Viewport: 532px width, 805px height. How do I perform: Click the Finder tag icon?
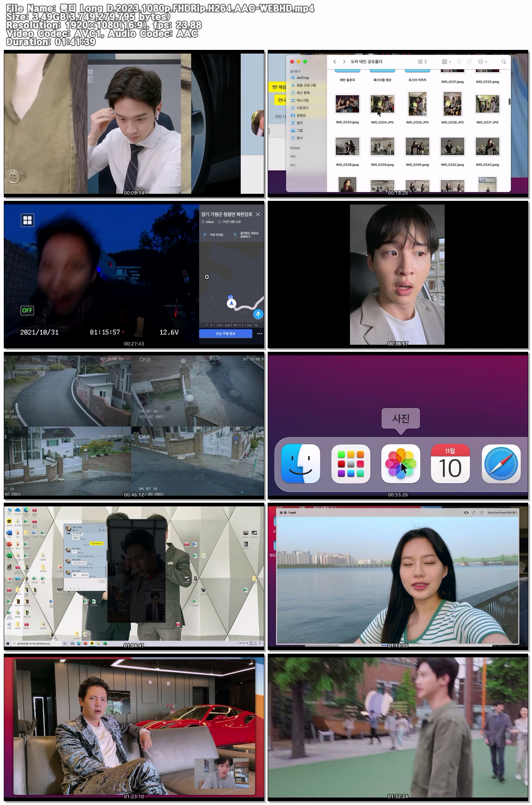pos(470,62)
